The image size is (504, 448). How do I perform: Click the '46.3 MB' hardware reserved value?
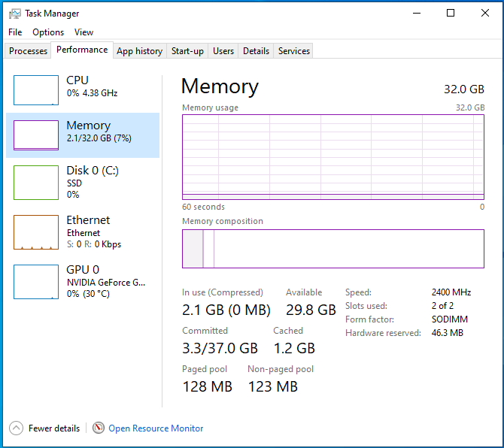[x=447, y=333]
